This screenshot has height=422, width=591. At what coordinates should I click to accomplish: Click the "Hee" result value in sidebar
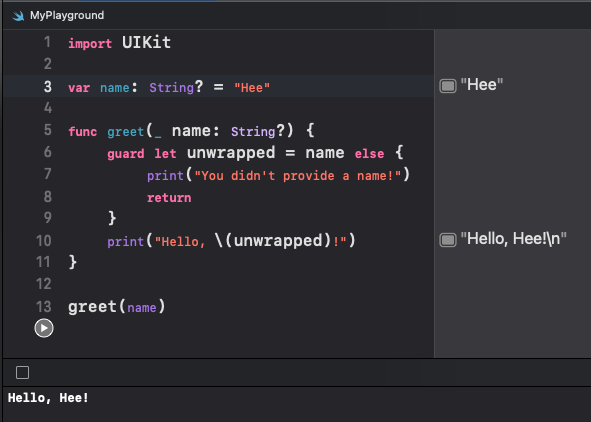(x=482, y=85)
